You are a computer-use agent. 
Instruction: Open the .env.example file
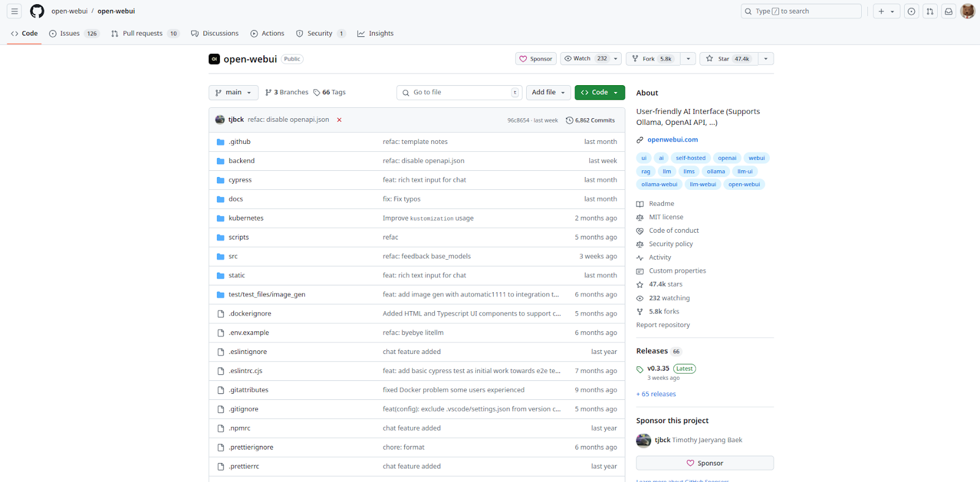249,333
